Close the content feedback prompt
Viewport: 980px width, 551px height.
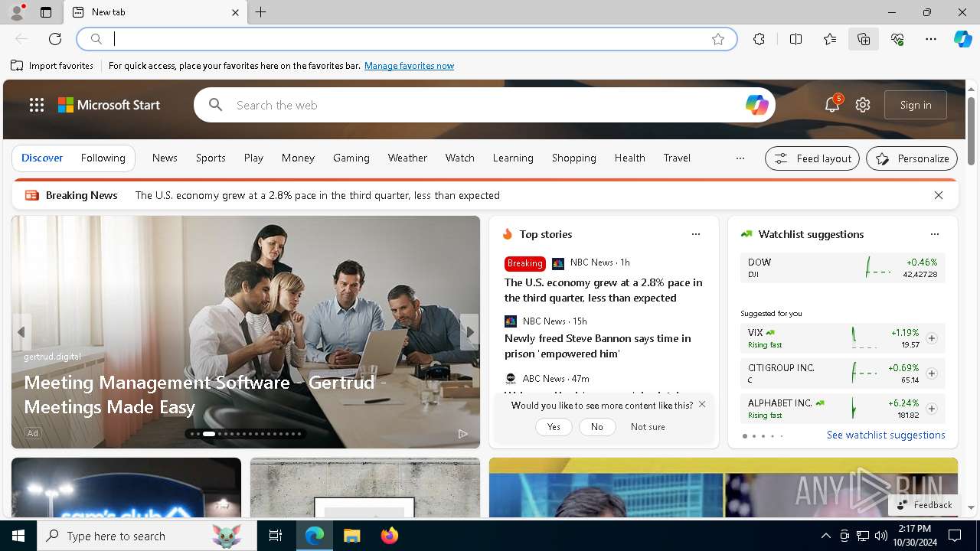[702, 404]
